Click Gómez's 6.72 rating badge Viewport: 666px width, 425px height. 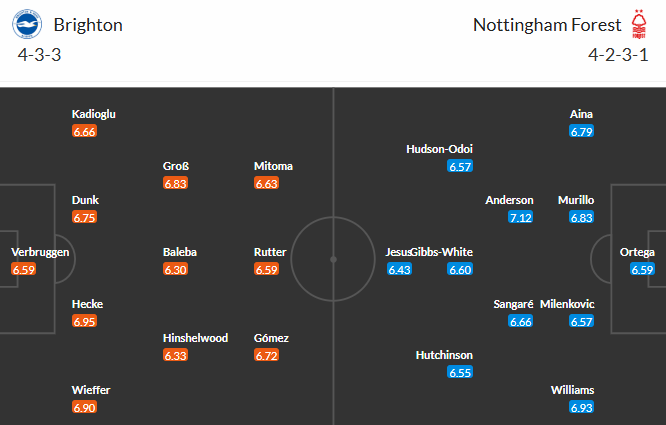267,355
